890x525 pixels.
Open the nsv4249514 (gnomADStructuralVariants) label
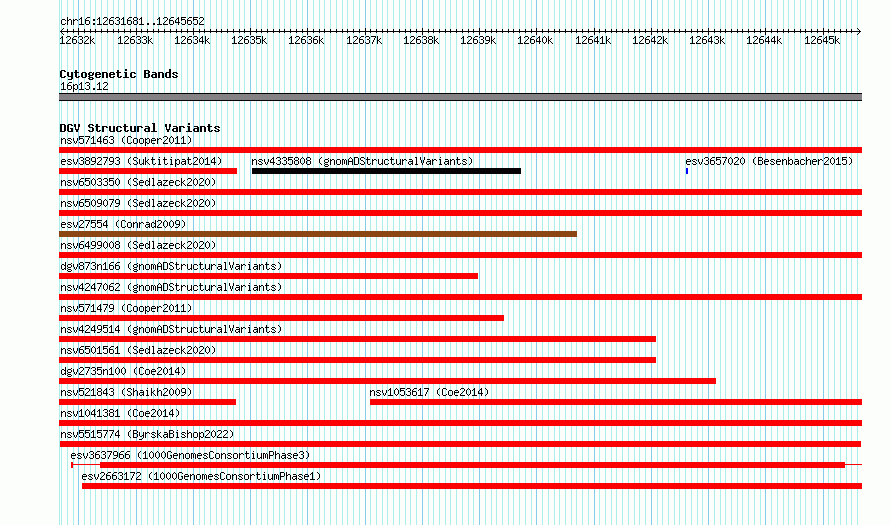pos(171,329)
